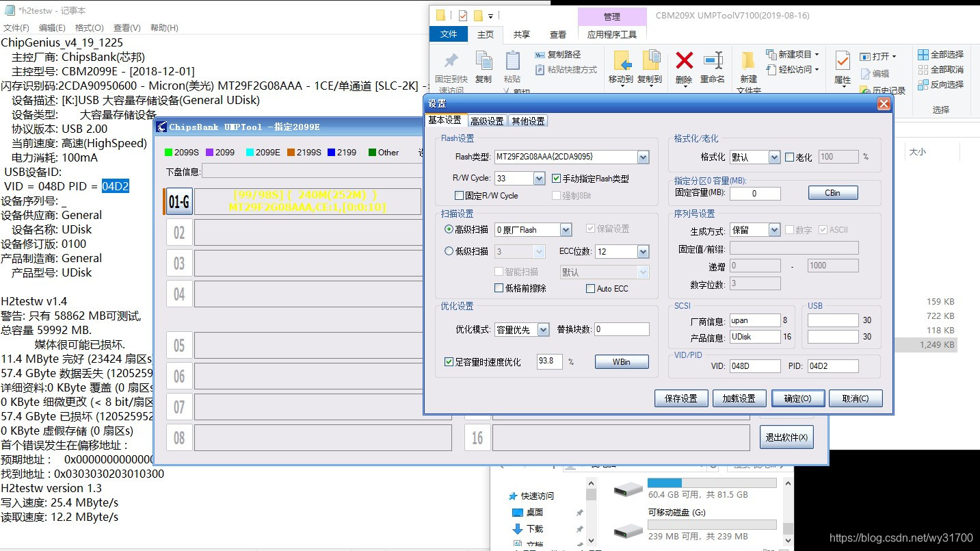Open the Explorer 查看 ribbon tab
Image resolution: width=980 pixels, height=551 pixels.
point(558,35)
